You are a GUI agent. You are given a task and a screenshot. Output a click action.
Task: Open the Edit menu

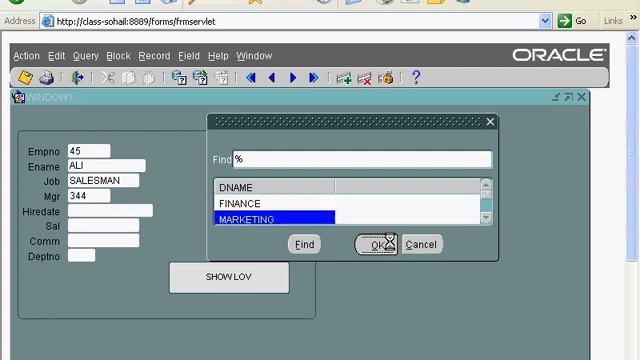click(56, 56)
